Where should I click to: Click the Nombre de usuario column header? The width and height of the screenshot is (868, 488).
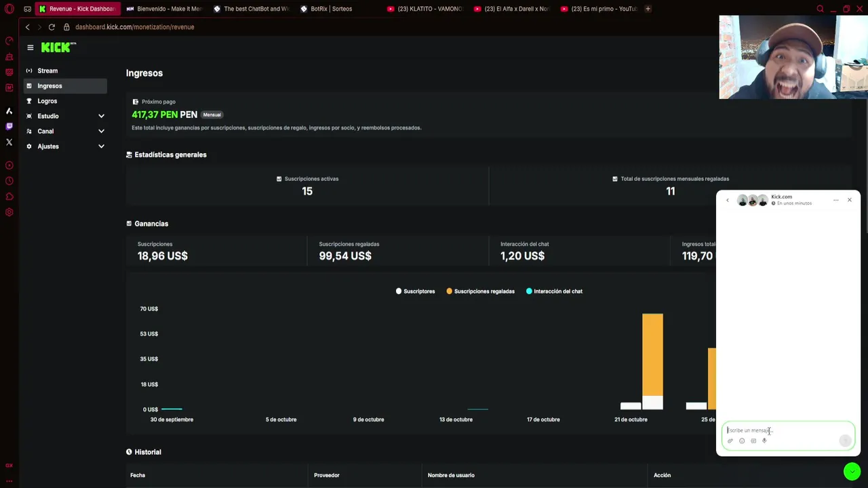tap(451, 475)
